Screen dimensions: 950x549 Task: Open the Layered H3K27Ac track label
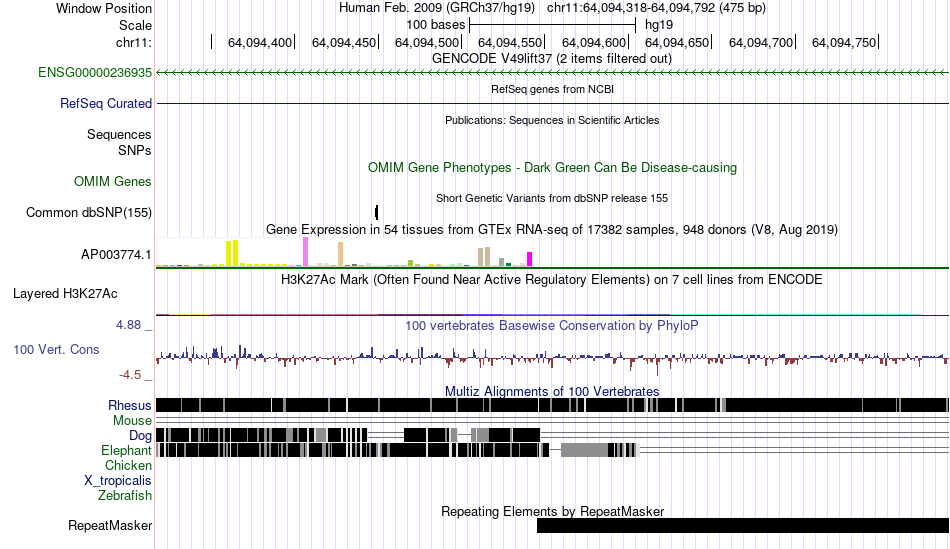(65, 294)
